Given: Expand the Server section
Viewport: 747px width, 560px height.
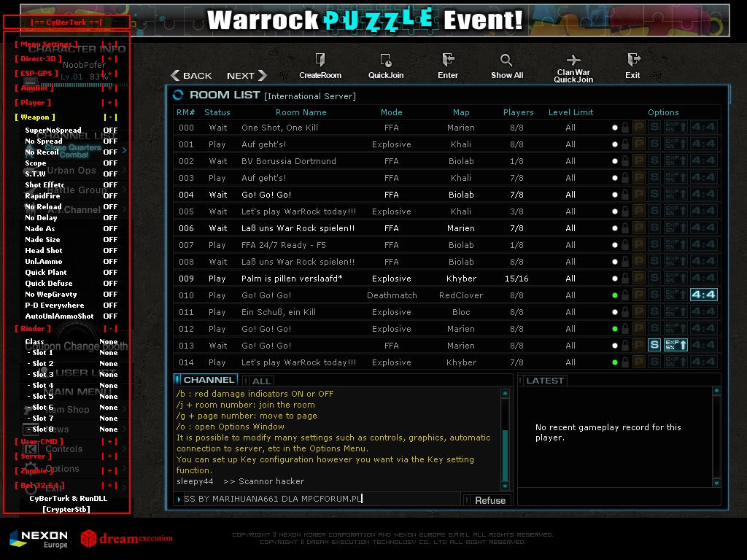Looking at the screenshot, I should point(109,456).
